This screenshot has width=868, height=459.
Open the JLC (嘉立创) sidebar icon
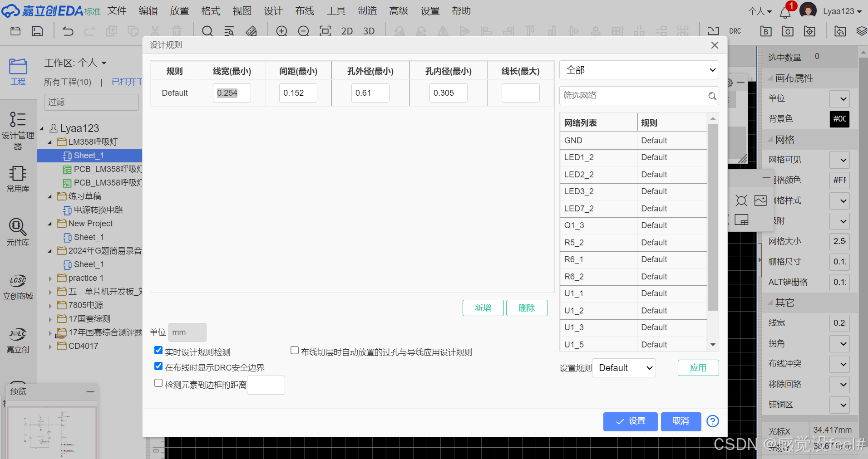pos(18,341)
